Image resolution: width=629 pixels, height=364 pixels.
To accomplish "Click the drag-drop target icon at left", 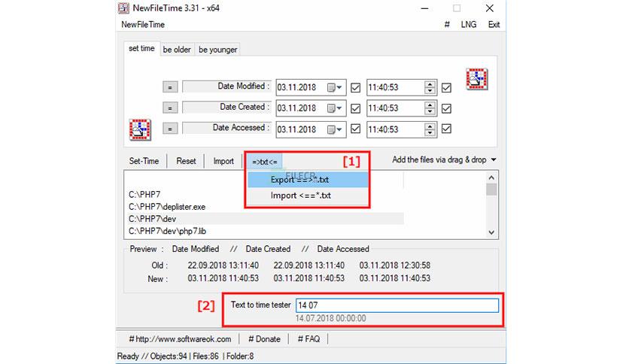I will [x=140, y=129].
